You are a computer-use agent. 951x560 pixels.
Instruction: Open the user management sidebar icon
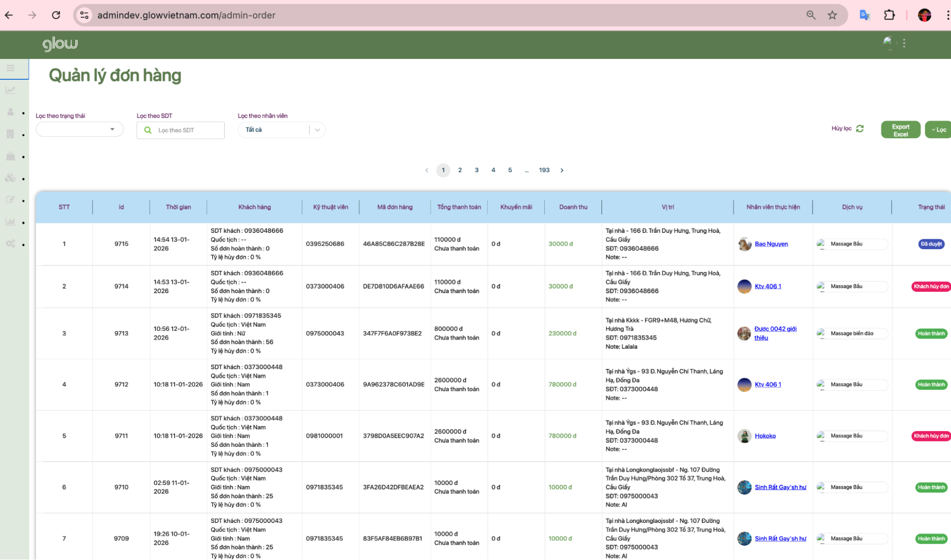(x=10, y=112)
